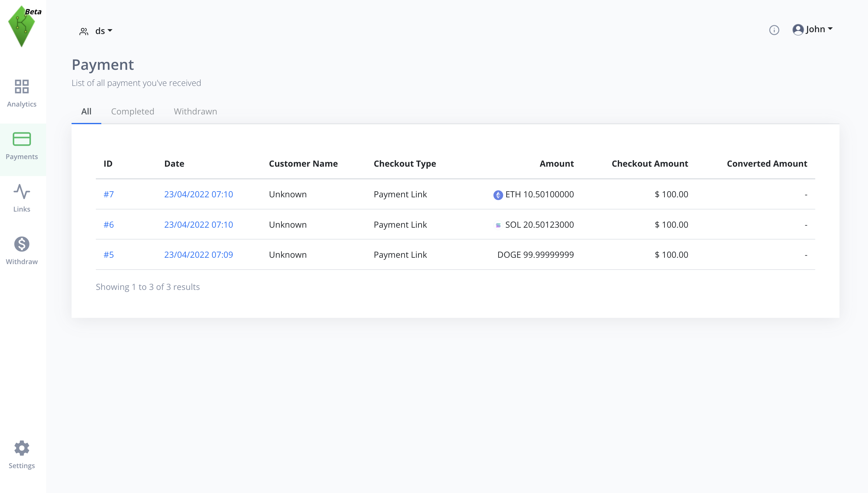
Task: Click the green diamond Beta logo
Action: [x=22, y=26]
